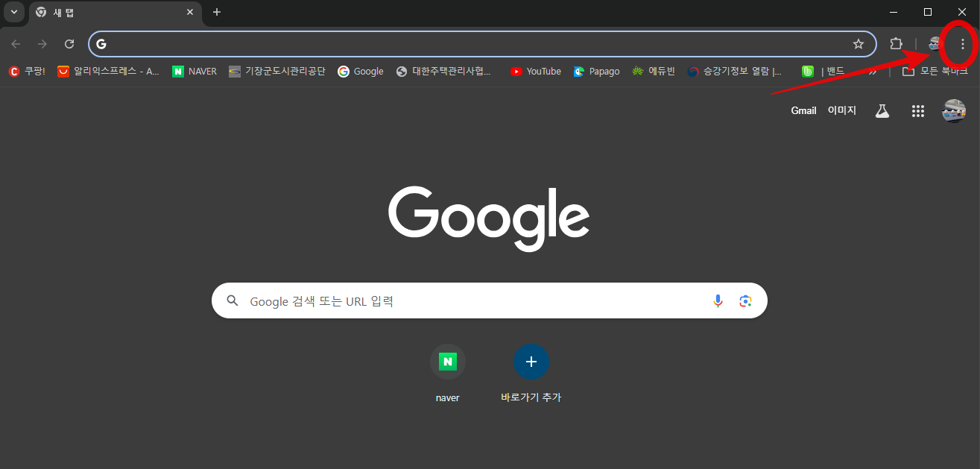Minimize the Chrome window
This screenshot has width=980, height=469.
[894, 12]
